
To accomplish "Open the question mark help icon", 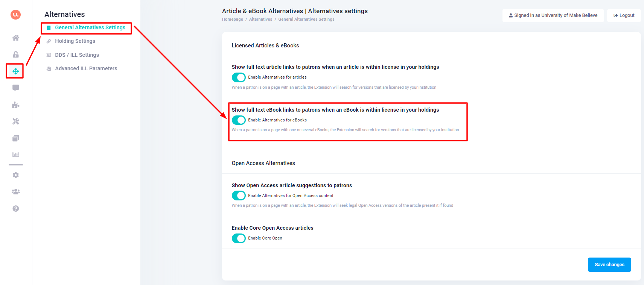I will coord(15,209).
